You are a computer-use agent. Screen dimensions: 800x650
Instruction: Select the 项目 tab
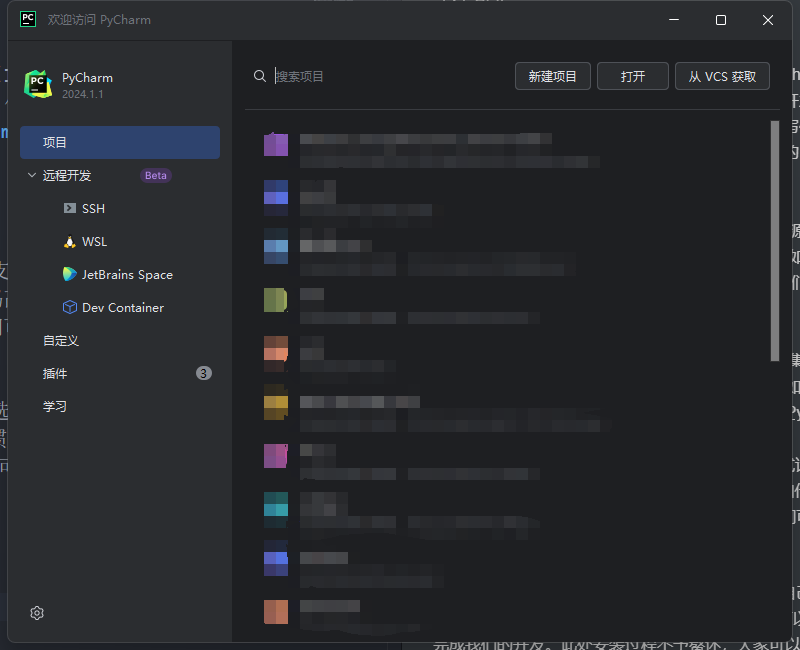click(x=120, y=142)
